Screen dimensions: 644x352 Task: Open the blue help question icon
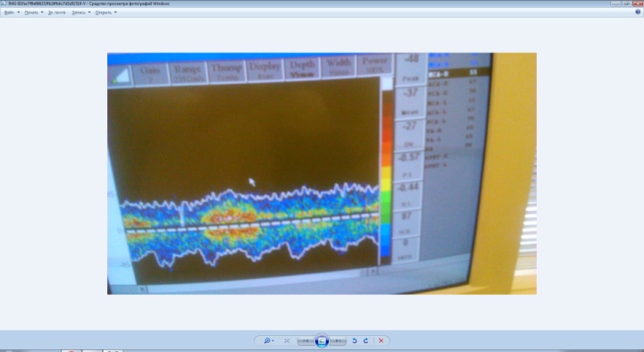(x=639, y=13)
